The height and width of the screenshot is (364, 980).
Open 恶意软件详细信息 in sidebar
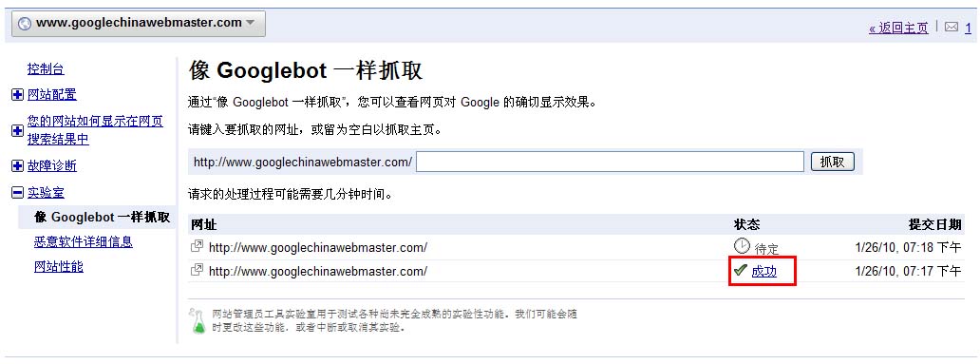click(x=84, y=241)
